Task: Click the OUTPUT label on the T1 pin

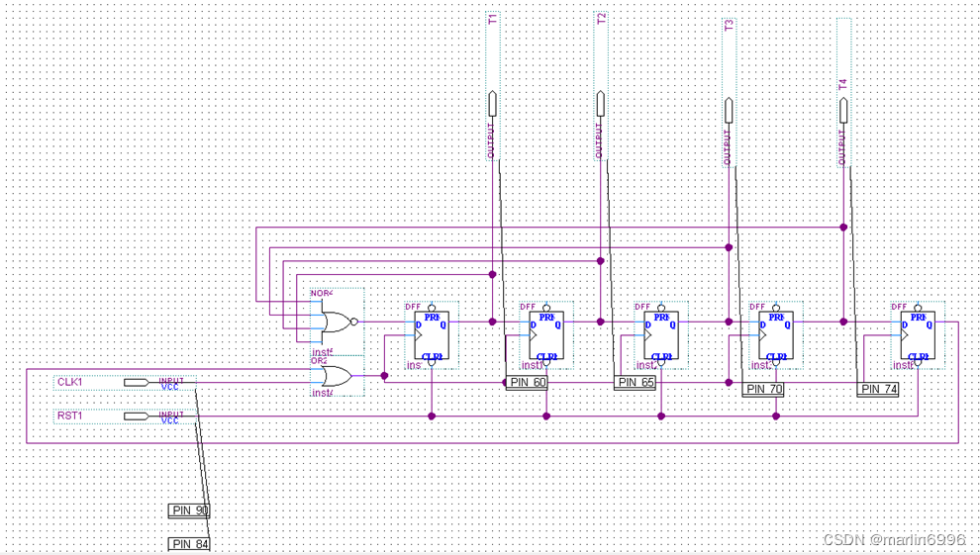Action: (492, 140)
